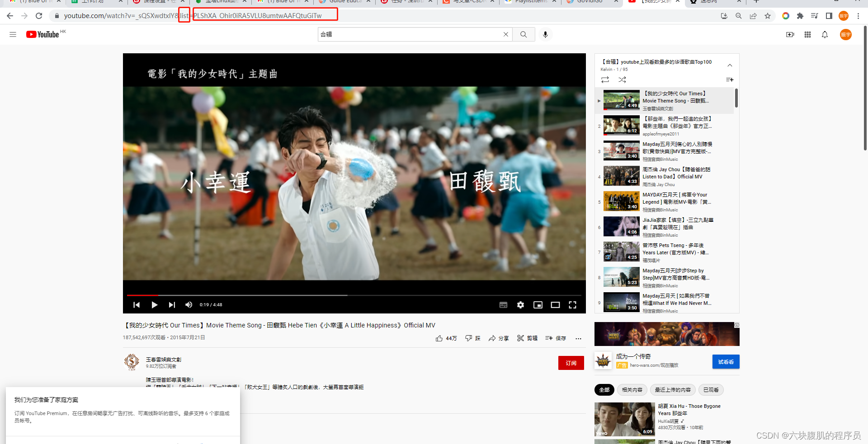Viewport: 868px width, 444px height.
Task: Open Mayday 步步Step by Step playlist item
Action: (x=665, y=278)
